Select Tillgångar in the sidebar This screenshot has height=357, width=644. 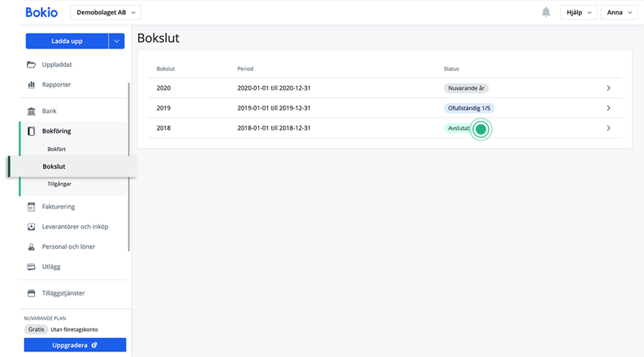click(x=59, y=184)
